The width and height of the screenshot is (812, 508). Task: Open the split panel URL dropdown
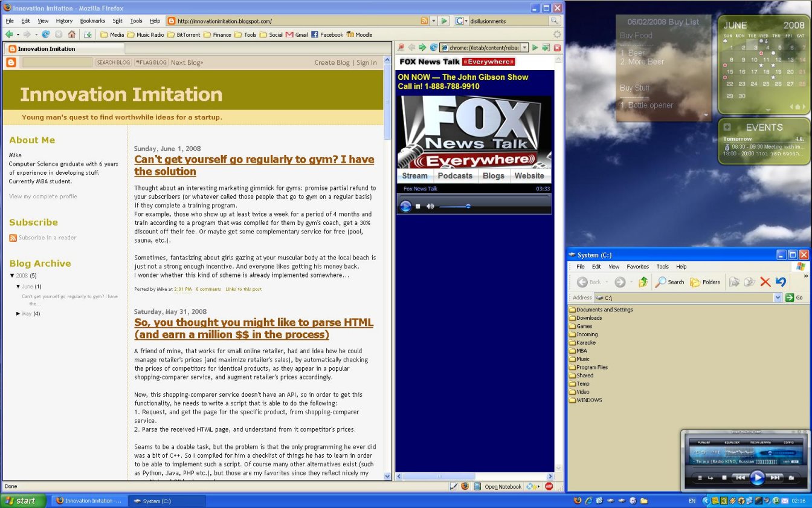coord(524,47)
